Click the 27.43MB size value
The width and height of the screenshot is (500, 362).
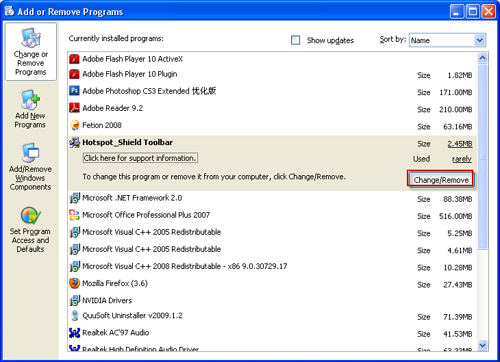pos(458,285)
